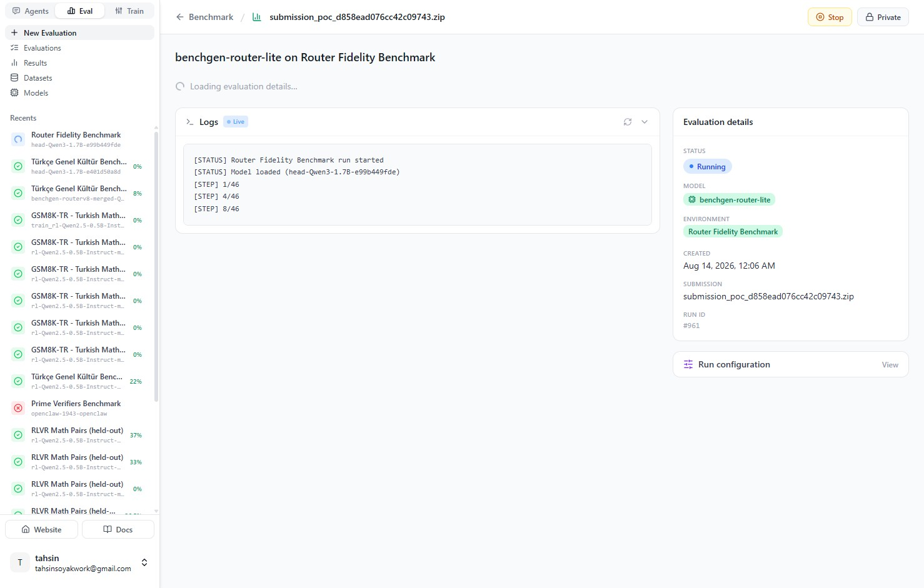Open the Website link

point(41,529)
